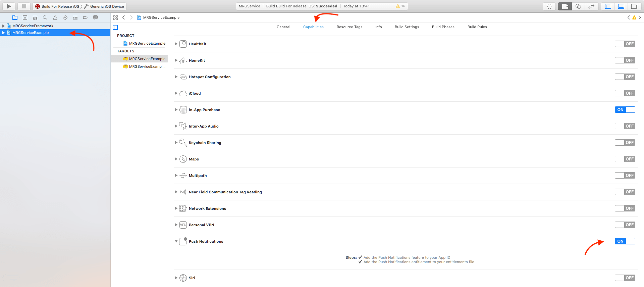The width and height of the screenshot is (644, 287).
Task: Enable Personal VPN switch
Action: tap(625, 225)
